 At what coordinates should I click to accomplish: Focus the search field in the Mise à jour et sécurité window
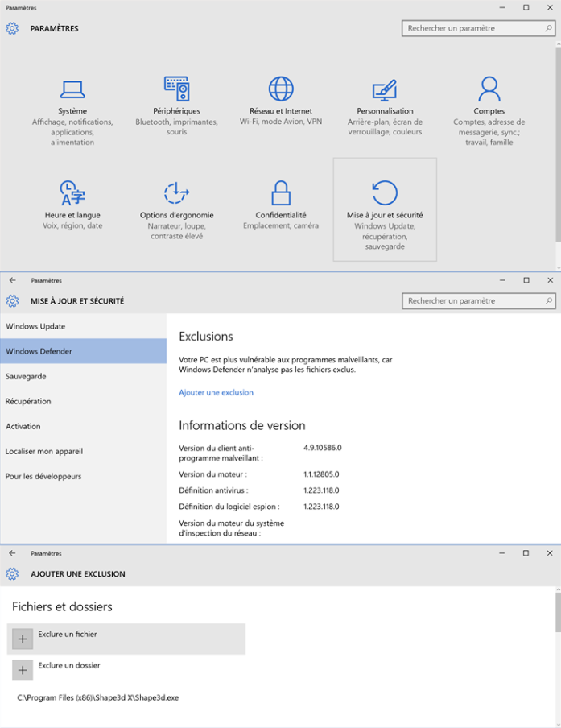[478, 301]
